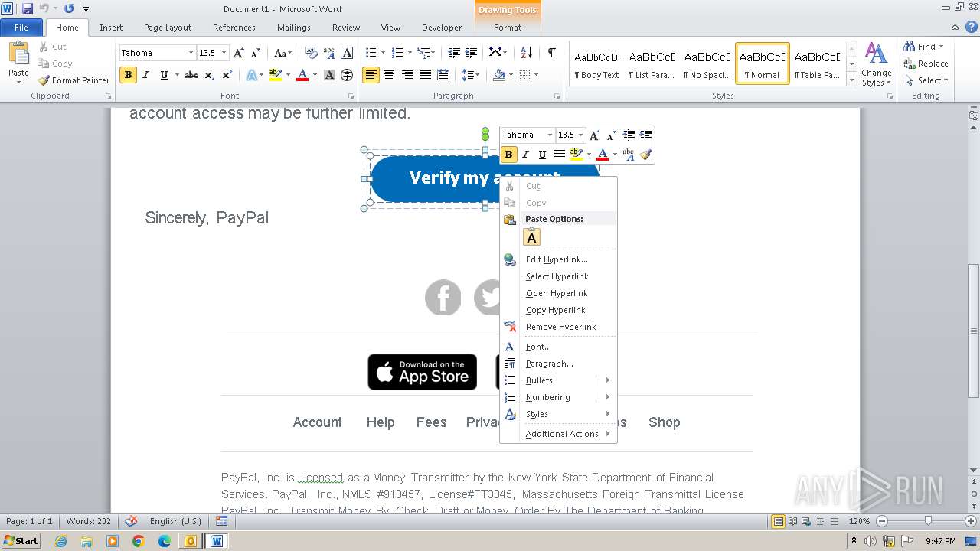Click Clear Formatting icon in the ribbon

point(312,53)
